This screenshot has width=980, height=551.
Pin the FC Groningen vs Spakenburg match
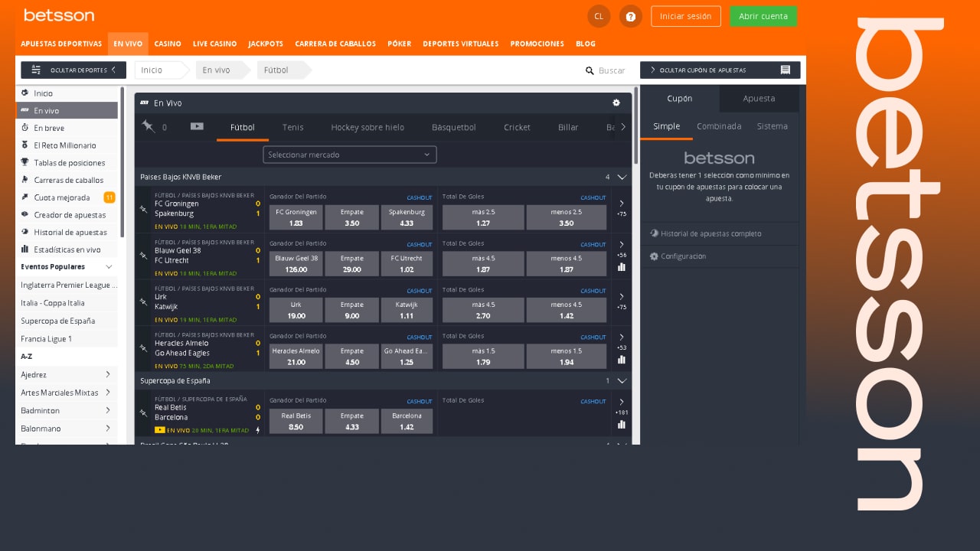click(143, 209)
